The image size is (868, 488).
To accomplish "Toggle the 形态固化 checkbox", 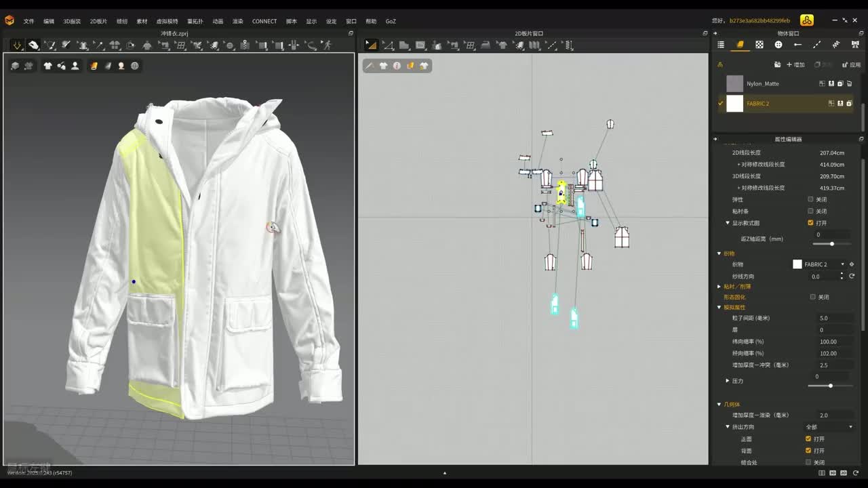I will click(x=813, y=297).
